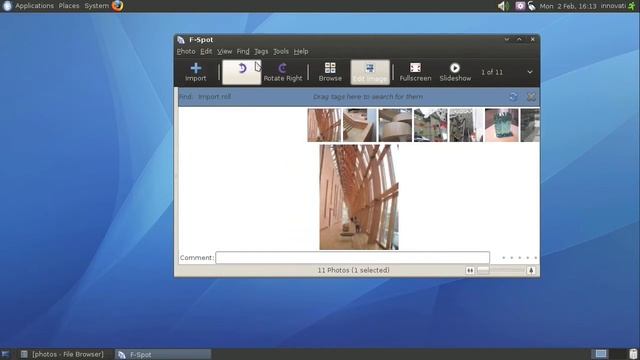Select the first wooden structure thumbnail

(x=324, y=125)
